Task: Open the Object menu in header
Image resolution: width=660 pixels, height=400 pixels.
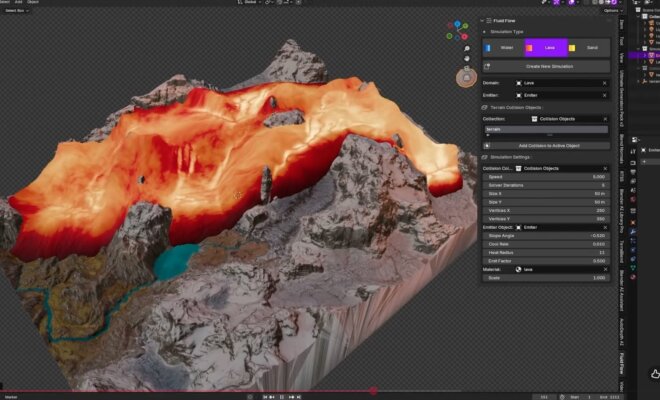Action: point(33,3)
